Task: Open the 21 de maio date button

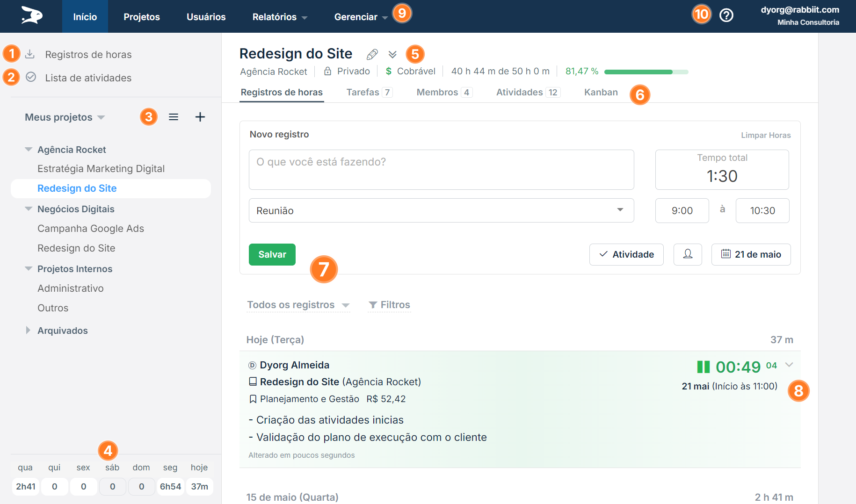Action: (x=751, y=254)
